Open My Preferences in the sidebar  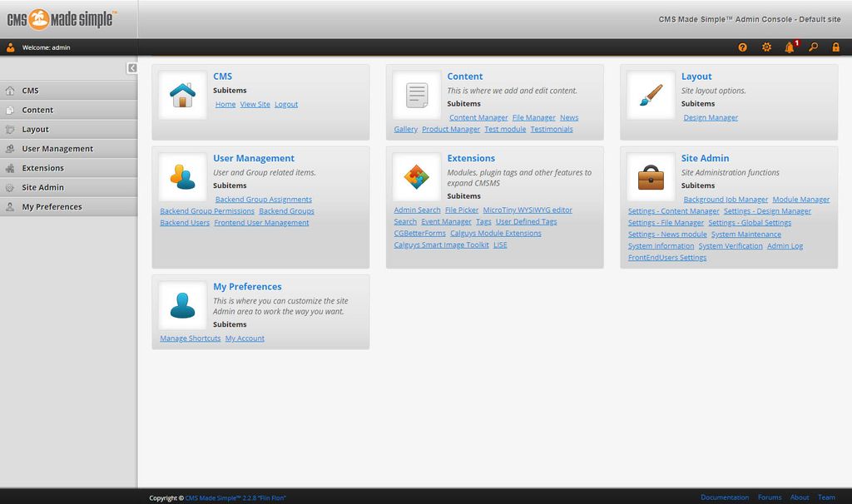(68, 207)
